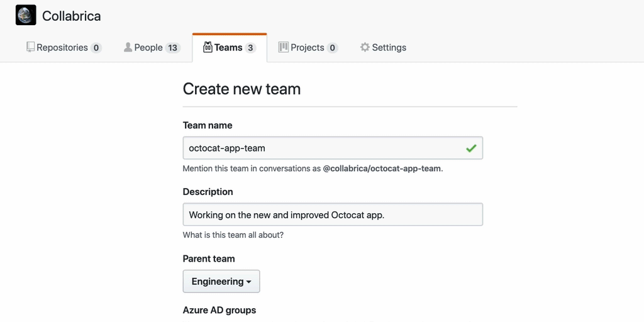Click the caret arrow beside Engineering
The width and height of the screenshot is (644, 322).
[249, 282]
